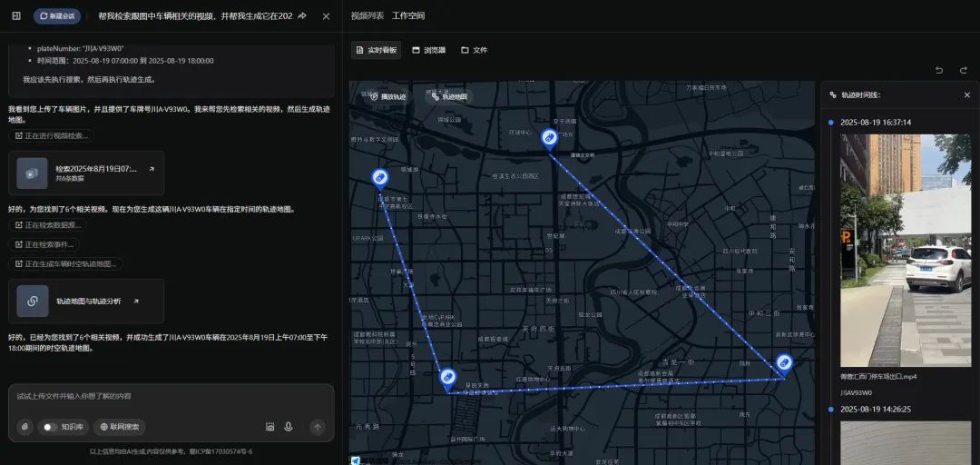Click the 时间范围 2025-08-19 line

[x=125, y=61]
